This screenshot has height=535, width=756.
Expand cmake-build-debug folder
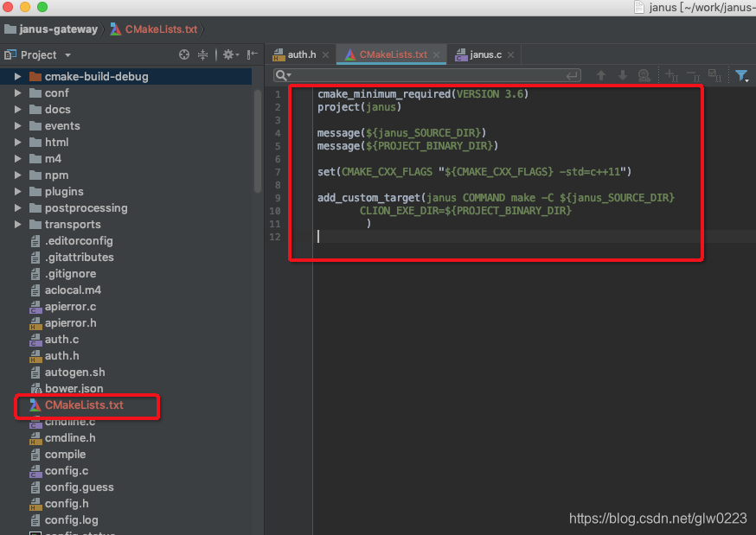18,77
